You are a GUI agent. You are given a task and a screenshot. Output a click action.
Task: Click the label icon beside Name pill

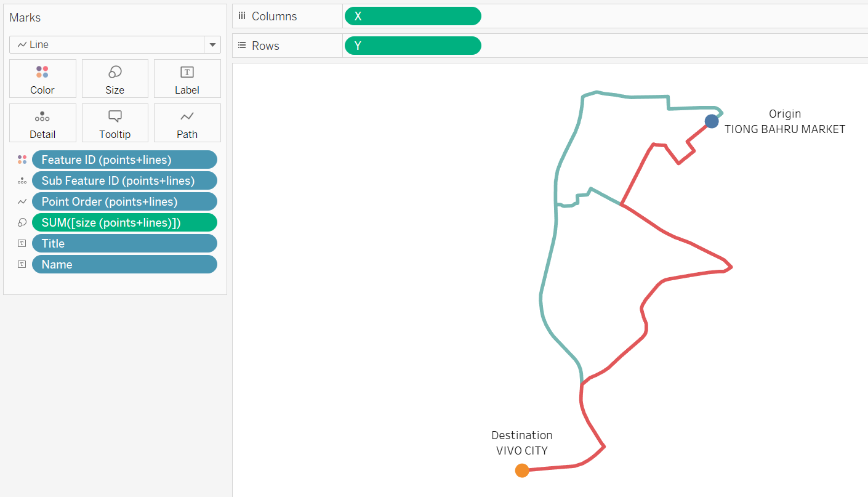[22, 264]
